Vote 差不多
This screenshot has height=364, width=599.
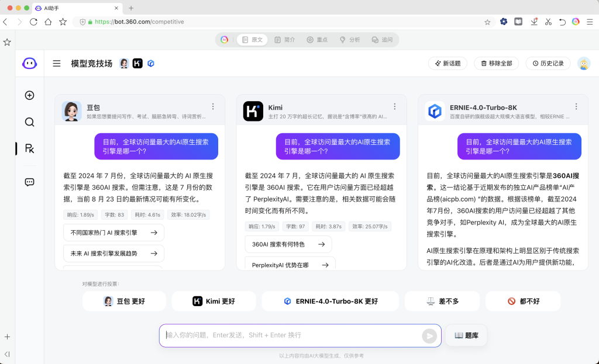[x=442, y=301]
